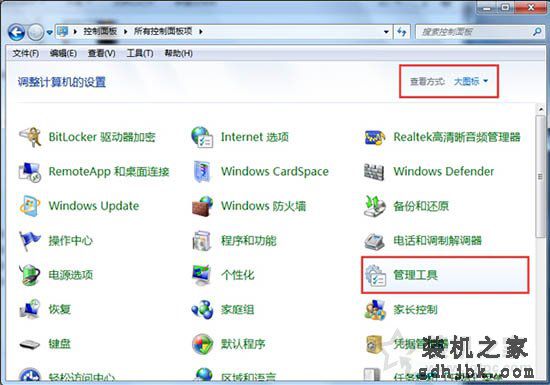This screenshot has height=385, width=550.
Task: Open the 程序和功能 text link
Action: click(249, 241)
